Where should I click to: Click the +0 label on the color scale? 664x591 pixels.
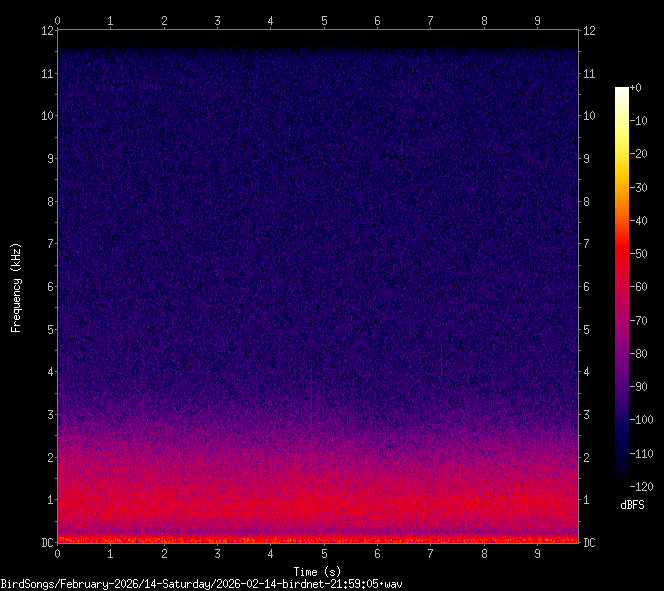coord(636,88)
